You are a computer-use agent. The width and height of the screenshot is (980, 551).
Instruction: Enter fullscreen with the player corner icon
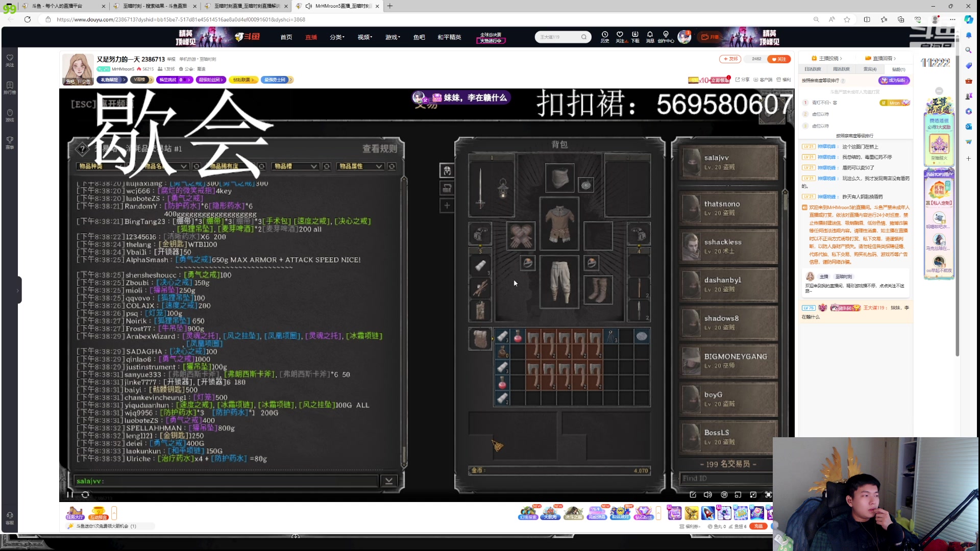768,494
